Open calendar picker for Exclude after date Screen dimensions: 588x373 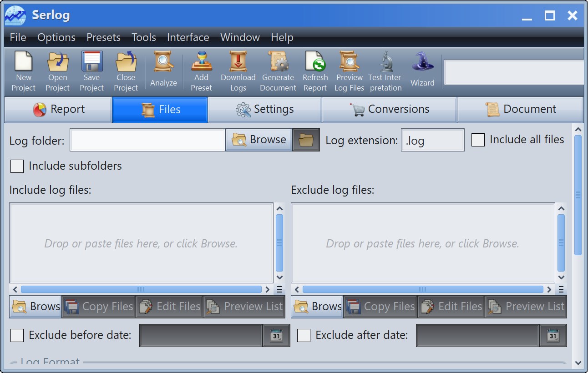(553, 336)
